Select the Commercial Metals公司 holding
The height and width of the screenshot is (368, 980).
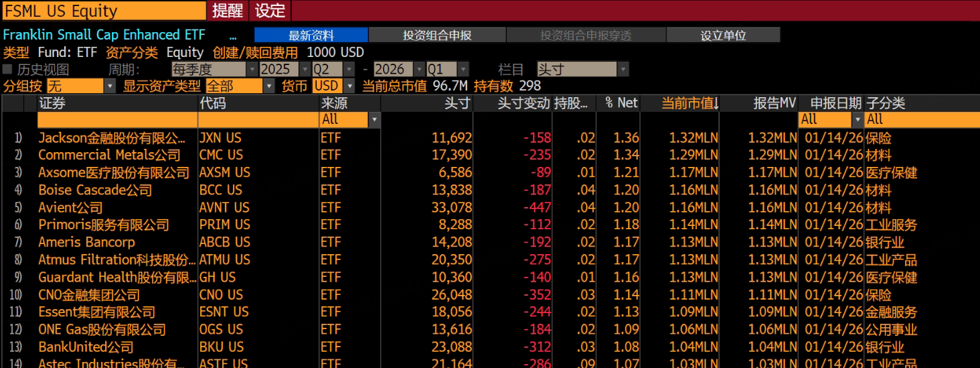pyautogui.click(x=110, y=156)
